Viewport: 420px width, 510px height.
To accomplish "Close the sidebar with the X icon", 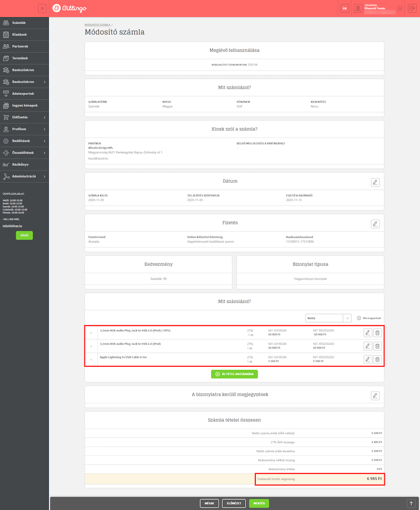I will [x=42, y=8].
